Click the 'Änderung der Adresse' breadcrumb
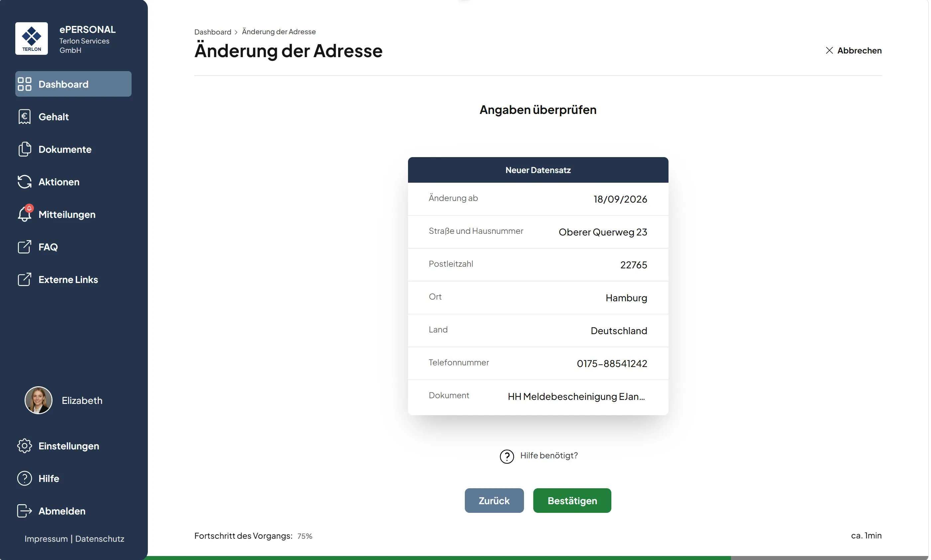 point(278,32)
